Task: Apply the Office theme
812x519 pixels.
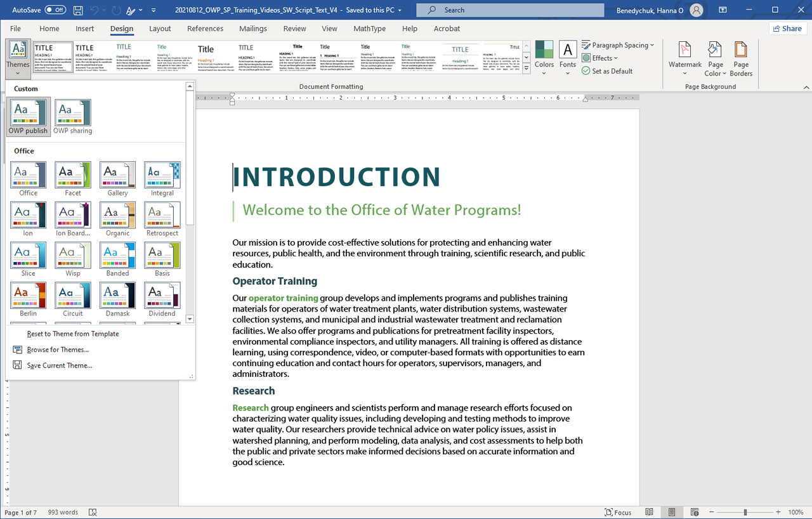Action: pos(28,179)
